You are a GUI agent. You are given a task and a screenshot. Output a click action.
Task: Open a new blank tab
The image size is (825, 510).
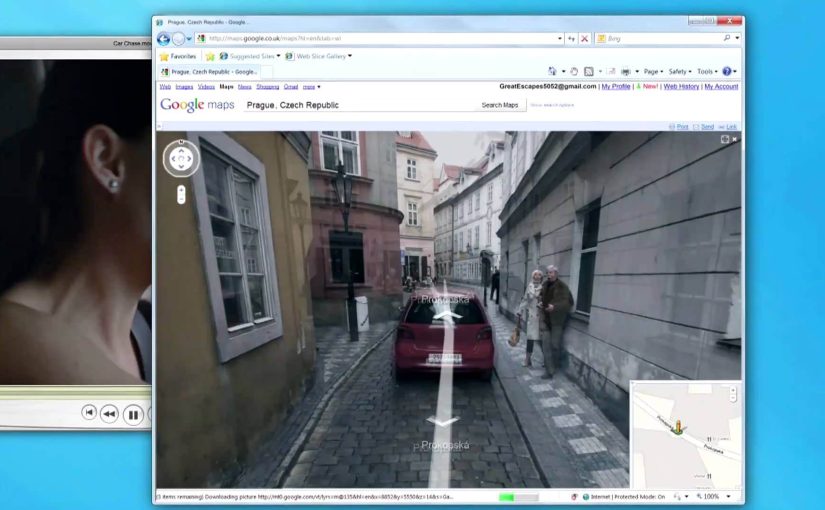266,72
